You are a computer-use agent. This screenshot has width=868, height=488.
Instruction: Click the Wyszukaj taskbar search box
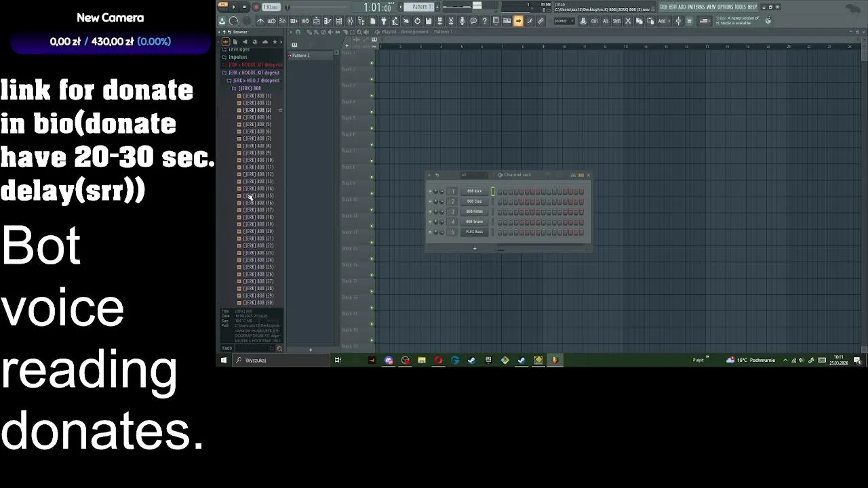[281, 360]
